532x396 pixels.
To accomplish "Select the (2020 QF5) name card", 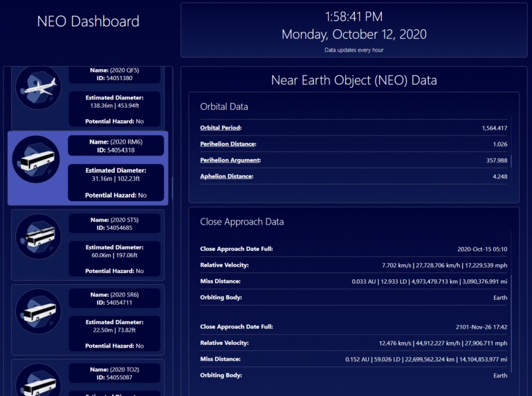I will (115, 74).
